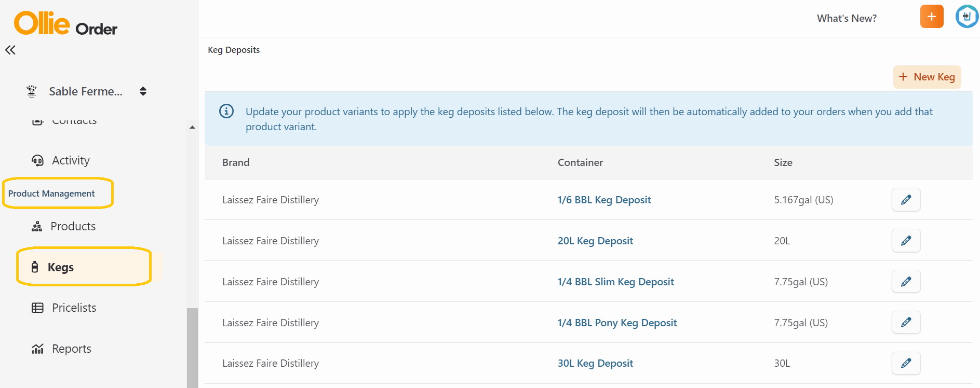Screen dimensions: 980x388
Task: Click 7.75gal (US) in the Pony Keg row
Action: click(x=801, y=323)
